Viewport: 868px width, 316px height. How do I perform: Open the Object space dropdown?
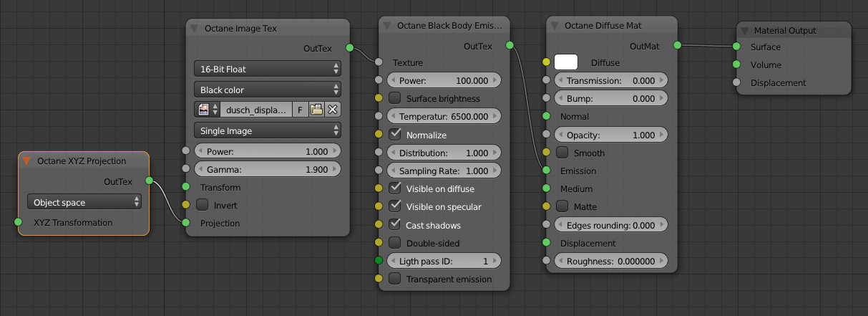click(x=84, y=203)
